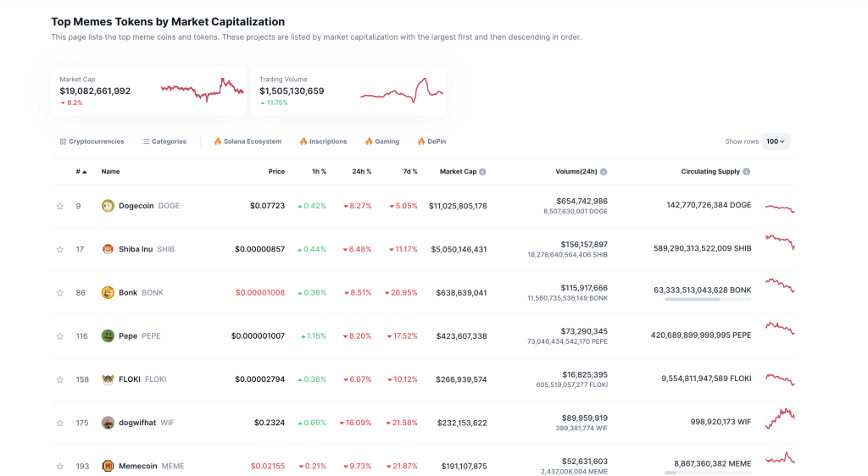Viewport: 868px width, 476px height.
Task: Click Memecoin circulating supply progress bar
Action: point(708,473)
